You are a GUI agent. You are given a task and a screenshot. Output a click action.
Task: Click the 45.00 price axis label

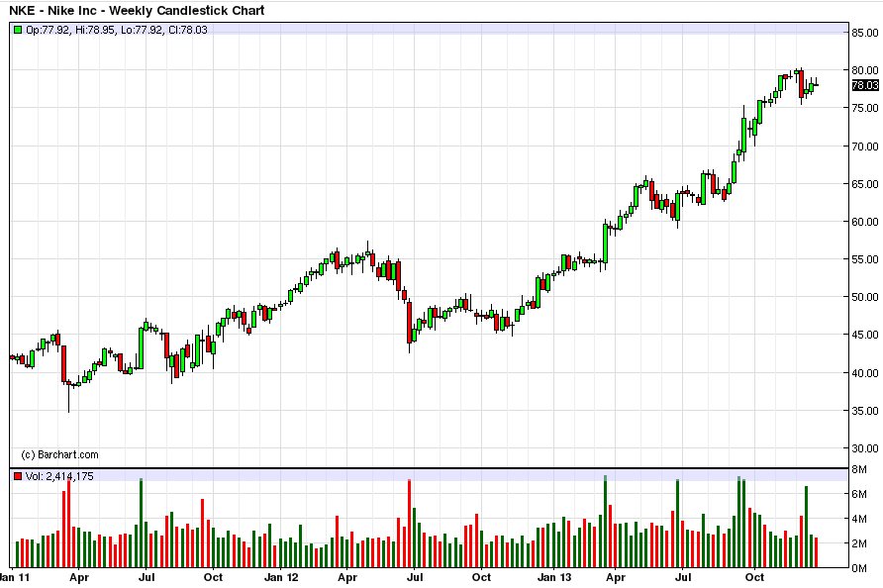click(865, 335)
